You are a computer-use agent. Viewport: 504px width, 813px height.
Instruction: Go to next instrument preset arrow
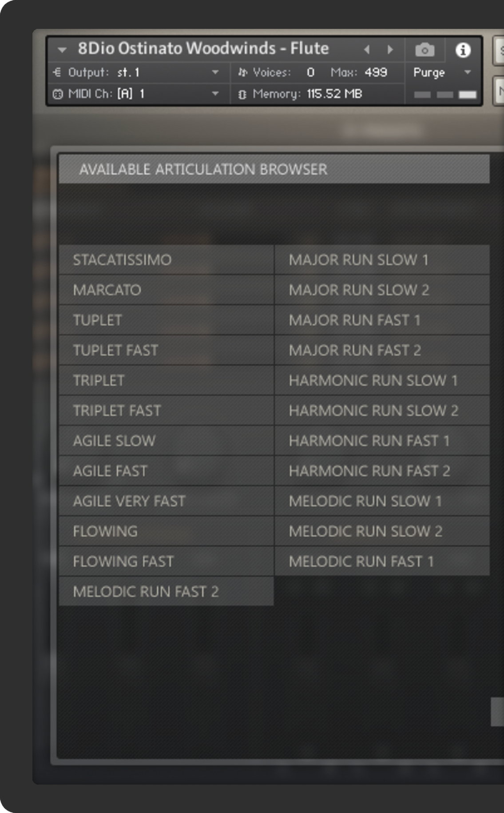coord(390,49)
